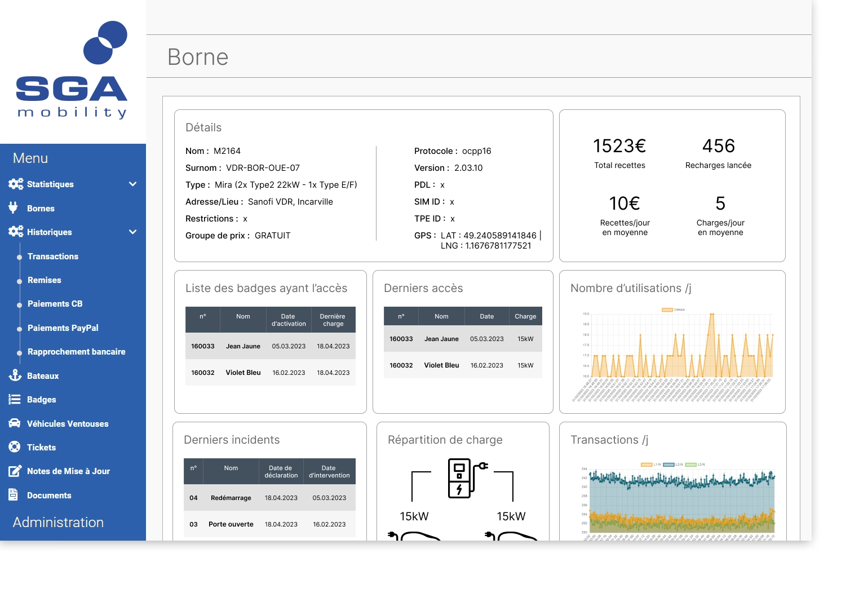Collapse the Historiques menu chevron
This screenshot has width=868, height=597.
(x=133, y=232)
